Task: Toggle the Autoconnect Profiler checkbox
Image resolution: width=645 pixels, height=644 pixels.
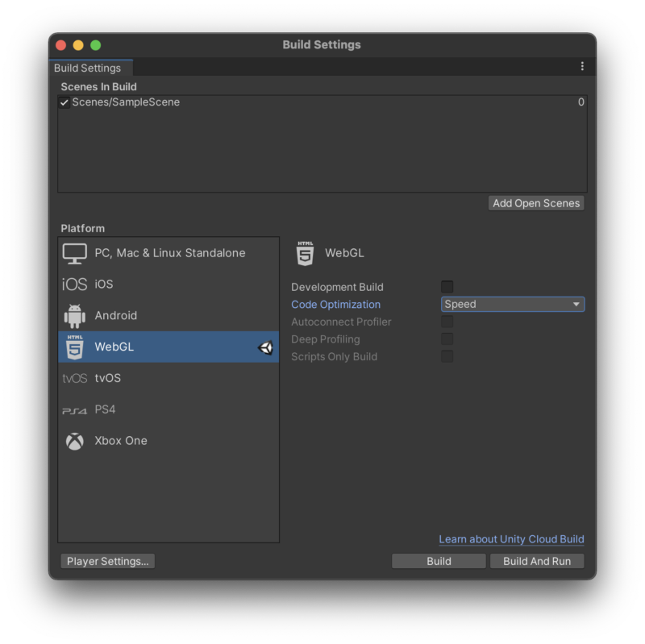Action: (x=447, y=322)
